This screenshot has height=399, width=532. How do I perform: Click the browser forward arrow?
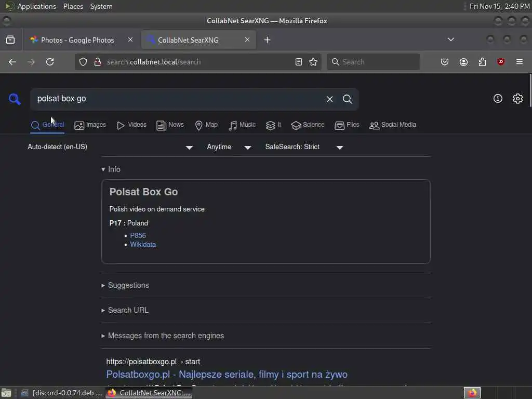coord(31,62)
